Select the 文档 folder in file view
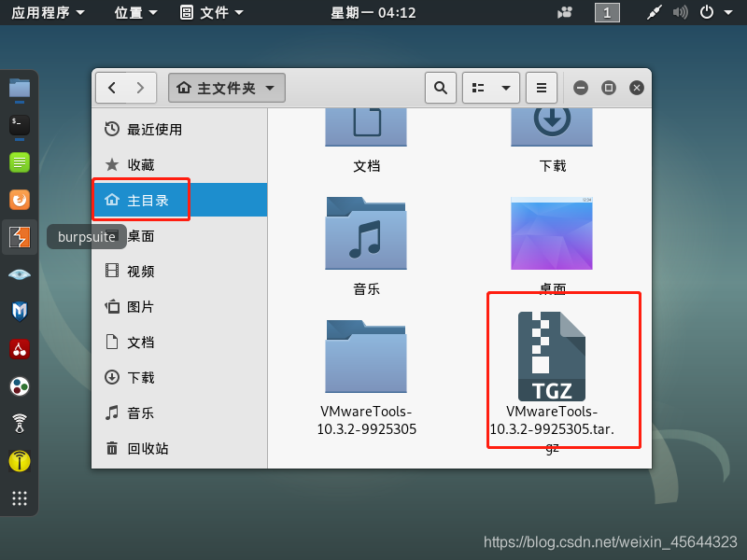This screenshot has width=747, height=560. [366, 141]
